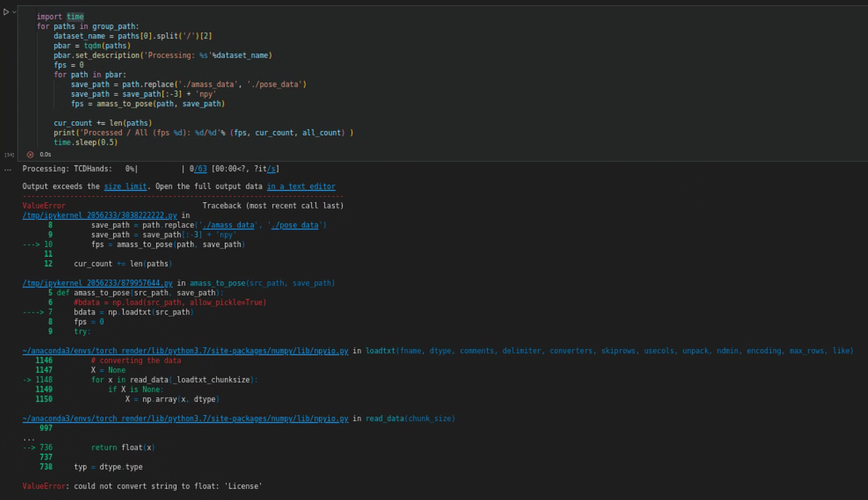Click the error arrow at line 736
Image resolution: width=868 pixels, height=500 pixels.
pos(28,447)
